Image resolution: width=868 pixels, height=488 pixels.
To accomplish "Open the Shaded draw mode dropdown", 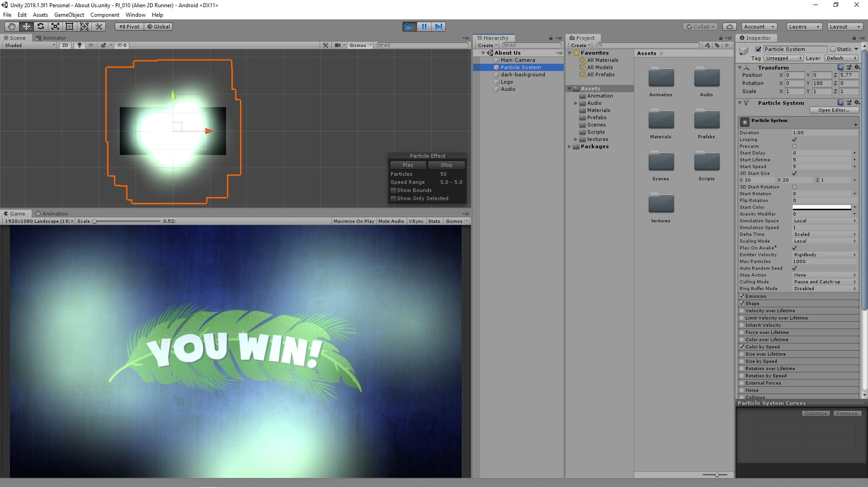I will click(x=29, y=45).
